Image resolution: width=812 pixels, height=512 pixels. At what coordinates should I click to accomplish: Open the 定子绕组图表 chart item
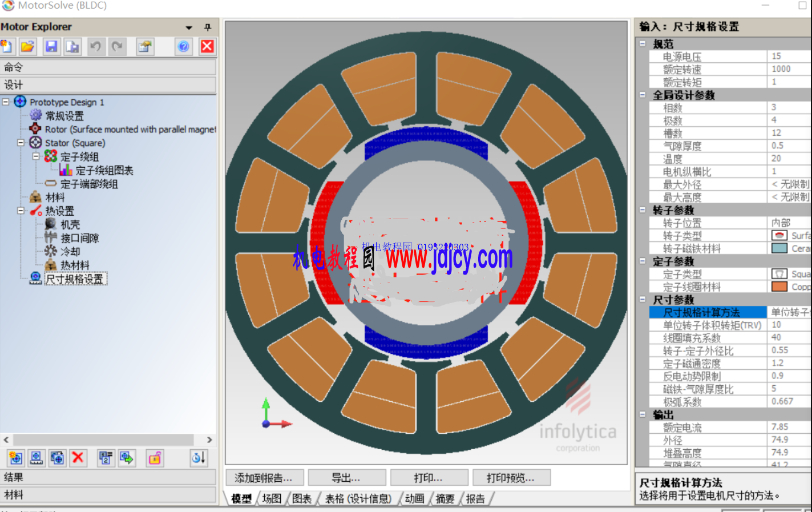(x=104, y=170)
